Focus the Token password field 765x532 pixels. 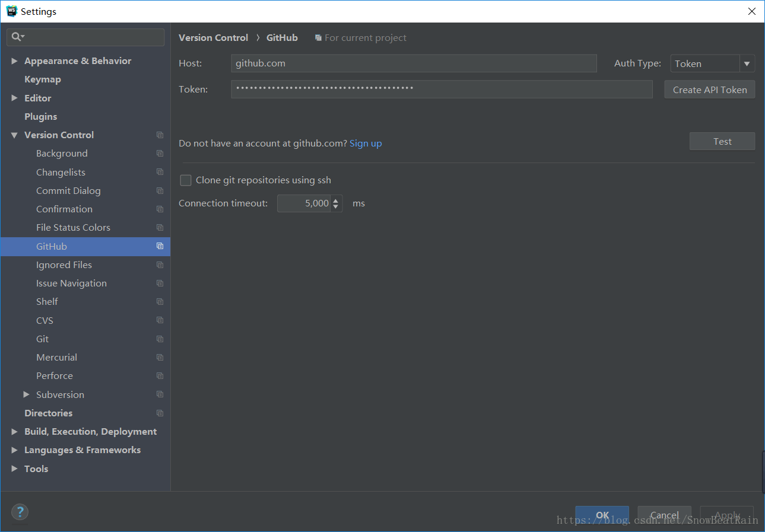(x=442, y=89)
